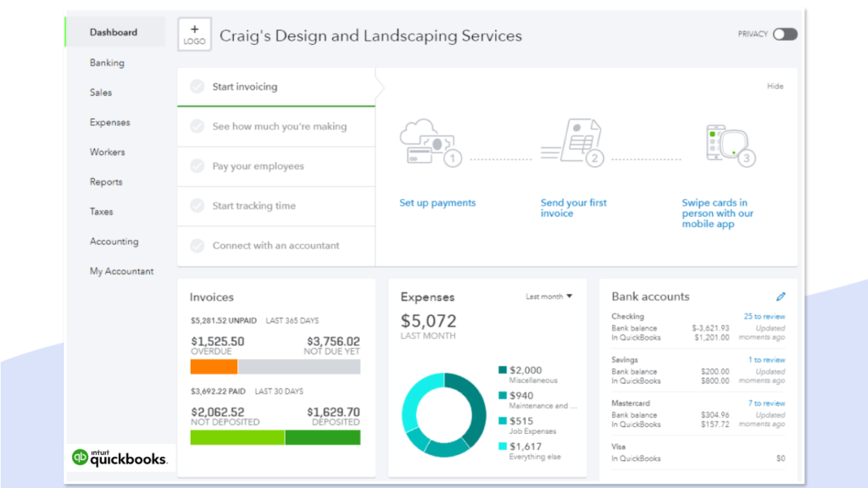Click the gray not due yet bar
The image size is (868, 488).
click(299, 367)
